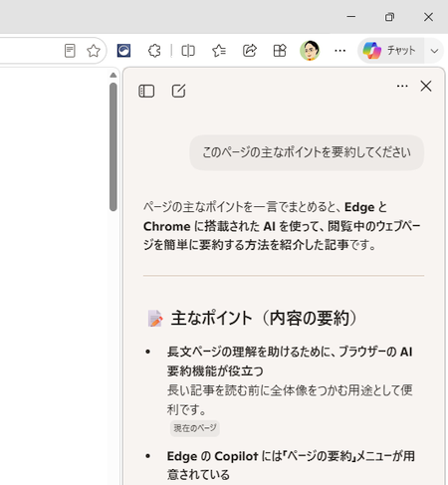Close the Copilot side pane
The image size is (448, 485).
[426, 87]
